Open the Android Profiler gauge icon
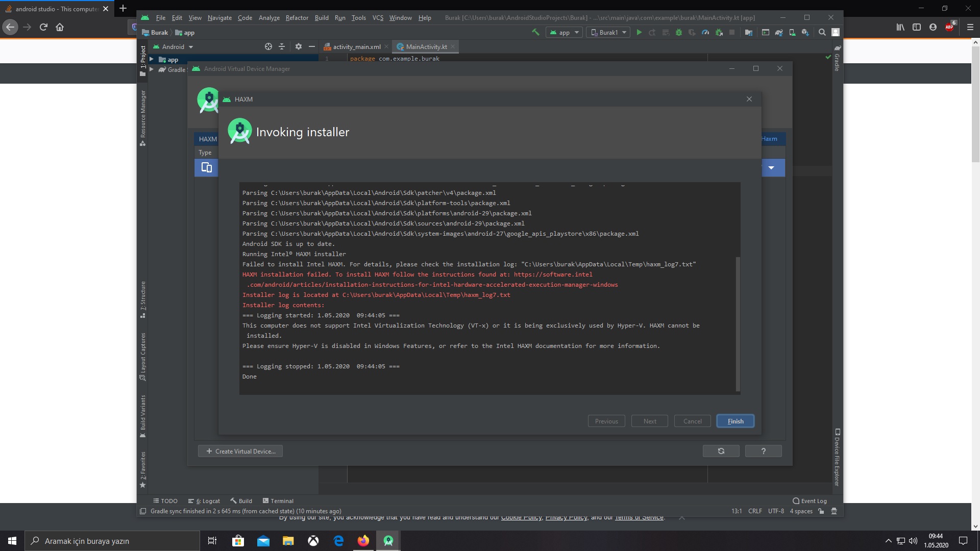 [705, 32]
